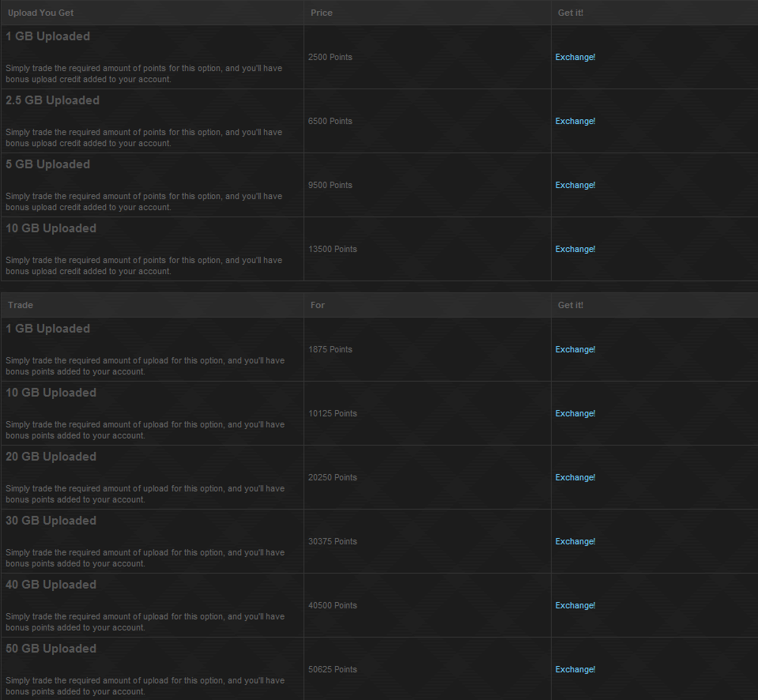Click Exchange! for 6500 Points option
Viewport: 758px width, 700px height.
click(x=575, y=121)
